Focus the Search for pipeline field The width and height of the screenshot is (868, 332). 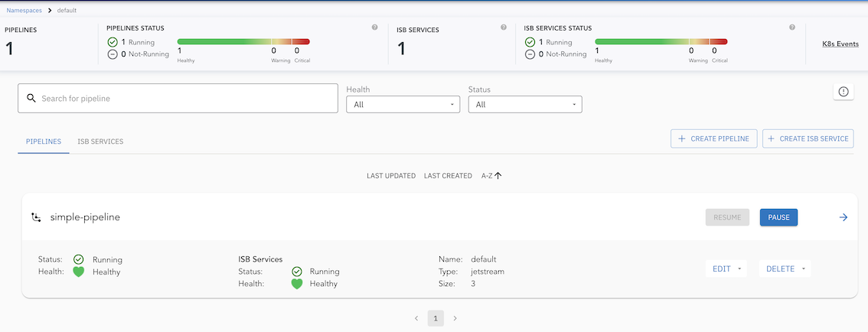tap(178, 99)
